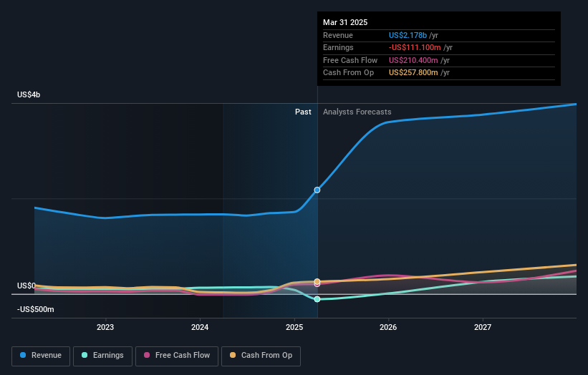This screenshot has width=588, height=375.
Task: Select the 2026 x-axis label
Action: [388, 327]
